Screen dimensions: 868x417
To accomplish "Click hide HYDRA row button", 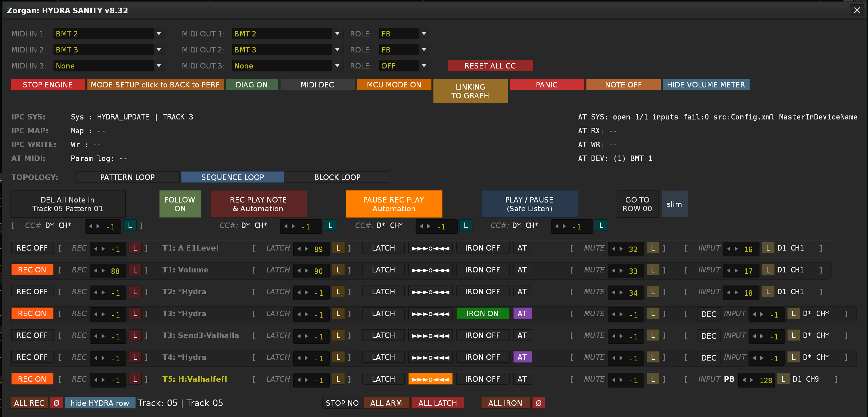I will (100, 403).
